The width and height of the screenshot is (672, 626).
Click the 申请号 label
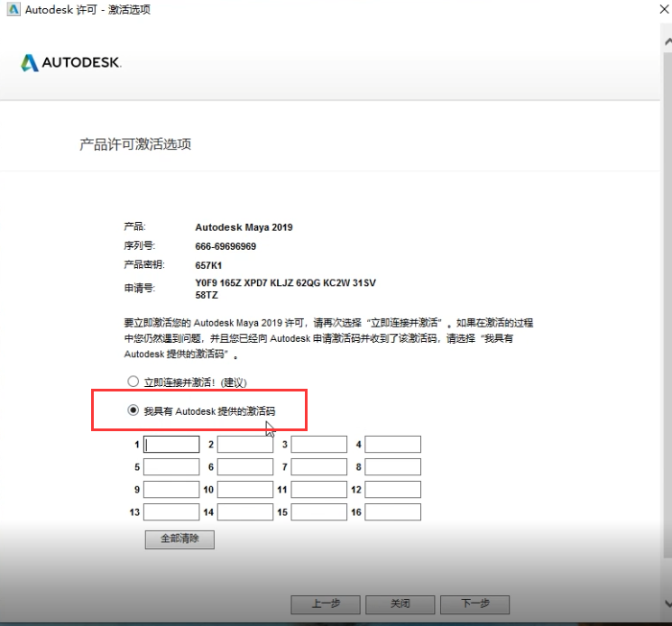tap(139, 288)
